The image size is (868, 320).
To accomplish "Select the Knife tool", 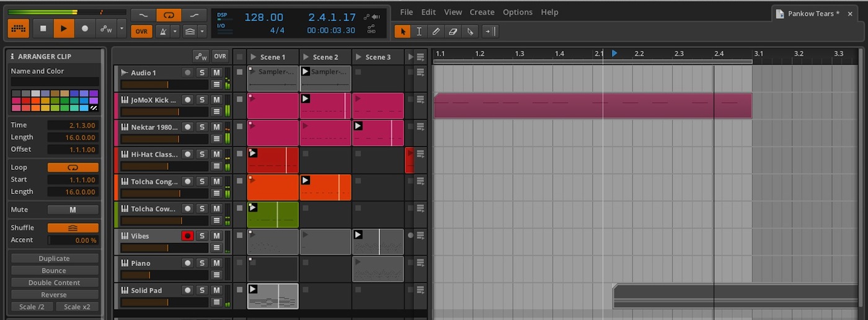I will pos(470,31).
